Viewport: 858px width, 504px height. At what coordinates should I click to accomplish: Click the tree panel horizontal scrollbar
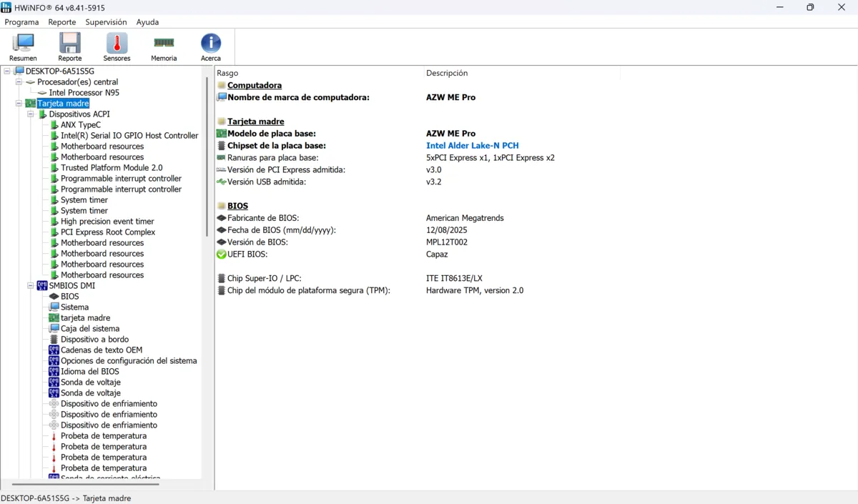tap(86, 484)
